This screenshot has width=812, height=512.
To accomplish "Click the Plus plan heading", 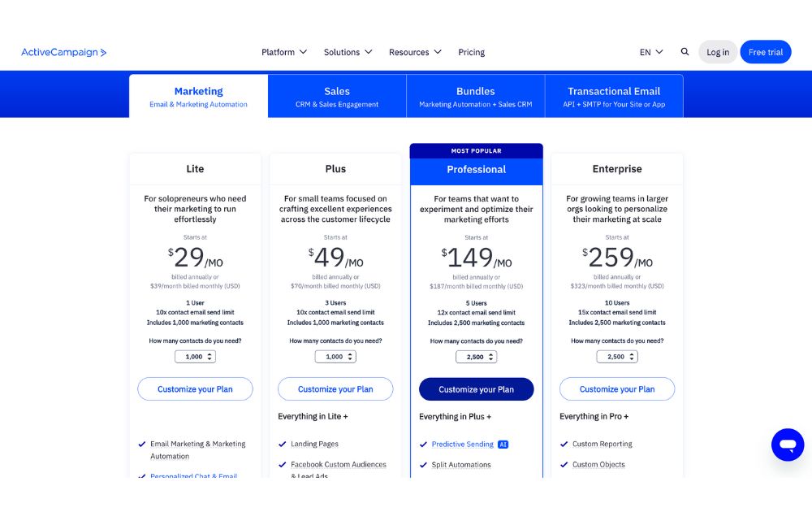I will pyautogui.click(x=335, y=169).
